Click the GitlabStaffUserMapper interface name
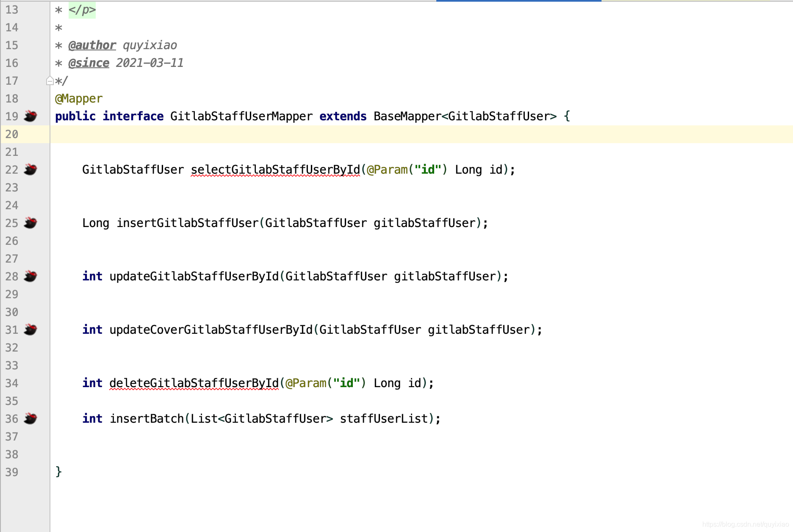Screen dimensions: 793x532 (241, 116)
